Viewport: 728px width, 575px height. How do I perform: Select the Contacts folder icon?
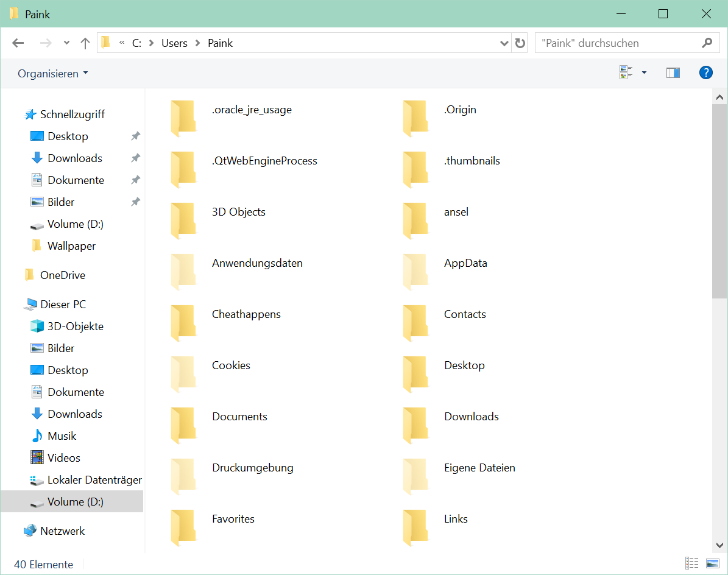pos(415,323)
